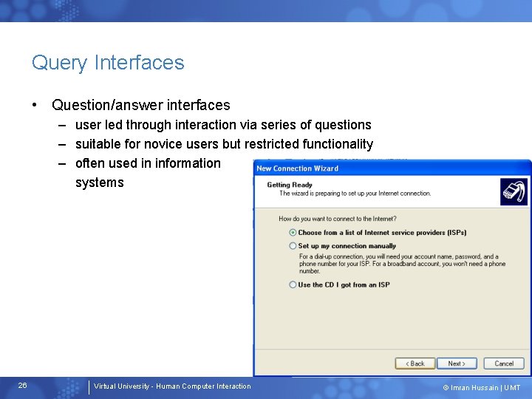This screenshot has width=532, height=399.
Task: Click 'How do you want to connect to the Internet?' text
Action: [338, 219]
